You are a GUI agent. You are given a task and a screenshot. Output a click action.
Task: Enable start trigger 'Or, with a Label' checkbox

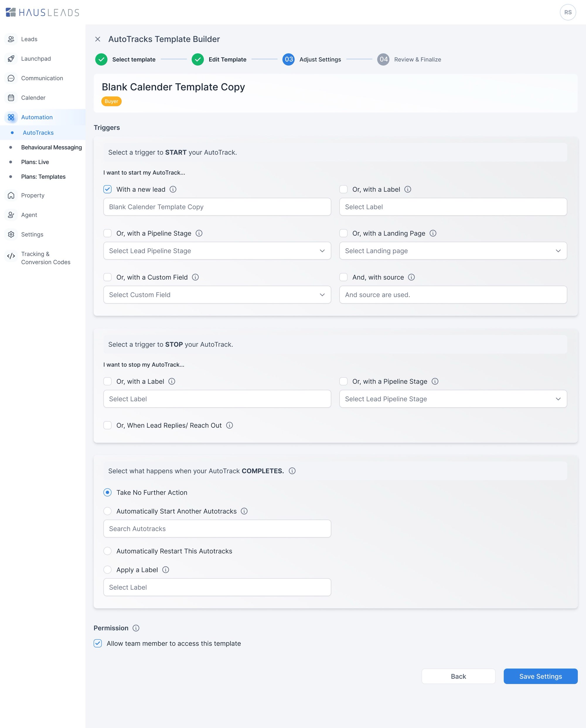coord(343,190)
